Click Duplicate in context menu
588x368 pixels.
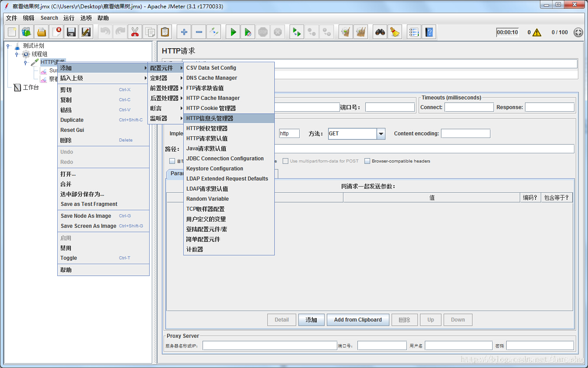[103, 120]
